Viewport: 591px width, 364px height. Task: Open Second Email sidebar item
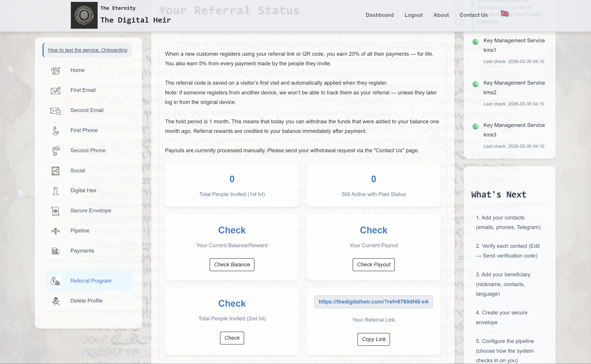tap(88, 110)
